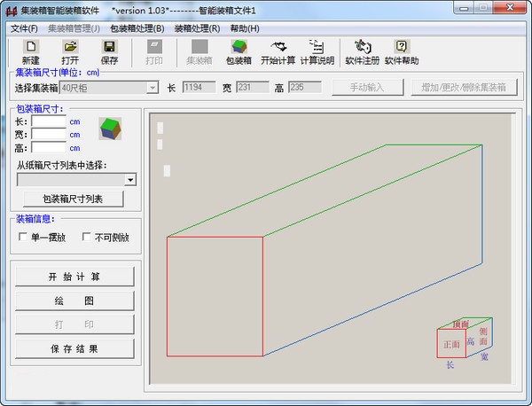The width and height of the screenshot is (532, 406).
Task: Save using the 保存 floppy disk icon
Action: click(x=109, y=52)
